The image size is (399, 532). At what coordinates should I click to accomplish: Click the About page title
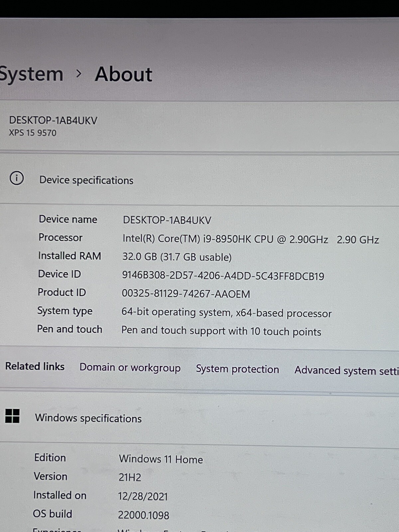pos(124,74)
